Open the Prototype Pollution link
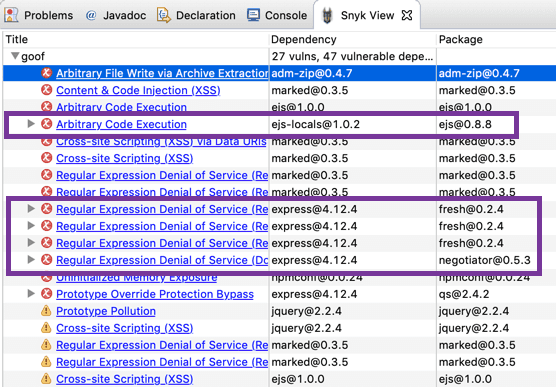The height and width of the screenshot is (387, 556). pos(106,311)
